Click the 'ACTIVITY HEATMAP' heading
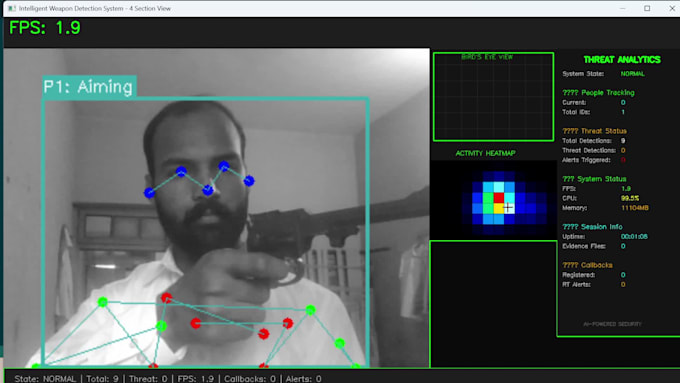 coord(485,153)
